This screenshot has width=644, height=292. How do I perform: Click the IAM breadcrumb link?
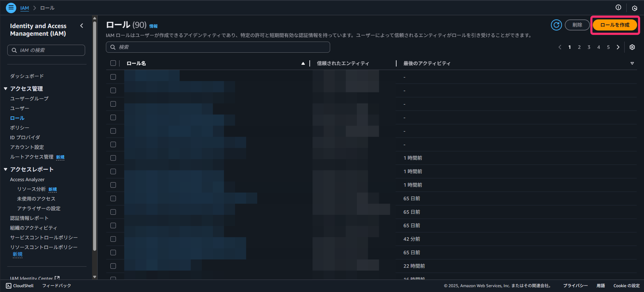click(x=25, y=8)
